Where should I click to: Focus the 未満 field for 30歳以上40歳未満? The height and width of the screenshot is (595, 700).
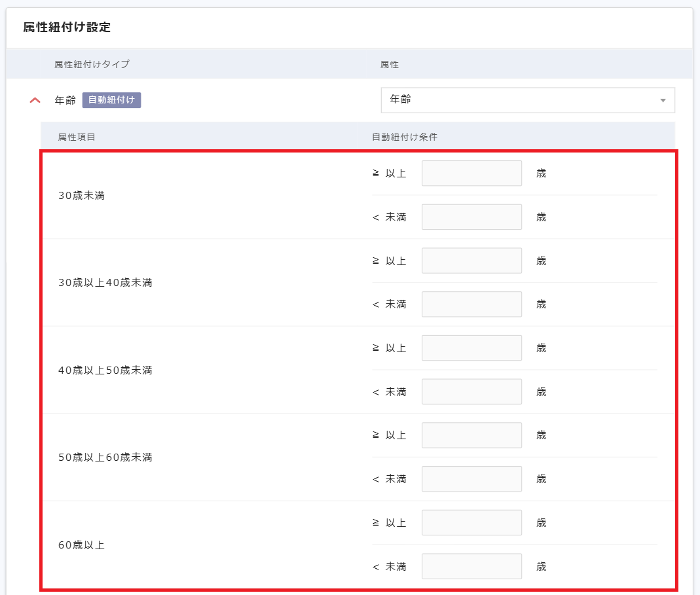pos(471,304)
